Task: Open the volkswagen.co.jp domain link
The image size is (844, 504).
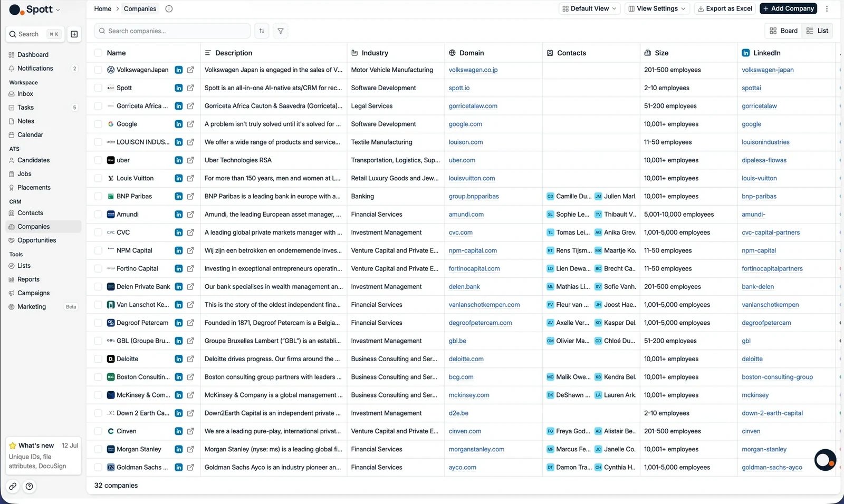Action: [x=473, y=70]
